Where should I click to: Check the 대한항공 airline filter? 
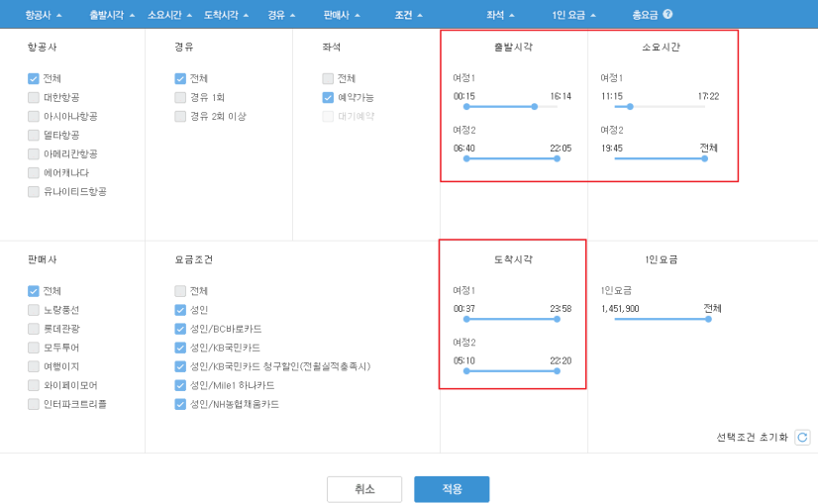click(x=34, y=98)
